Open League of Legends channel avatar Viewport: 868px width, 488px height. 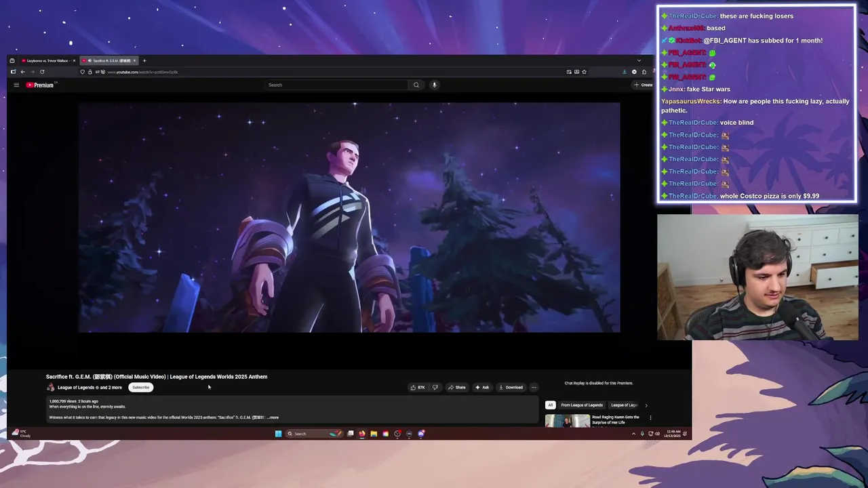pyautogui.click(x=50, y=387)
